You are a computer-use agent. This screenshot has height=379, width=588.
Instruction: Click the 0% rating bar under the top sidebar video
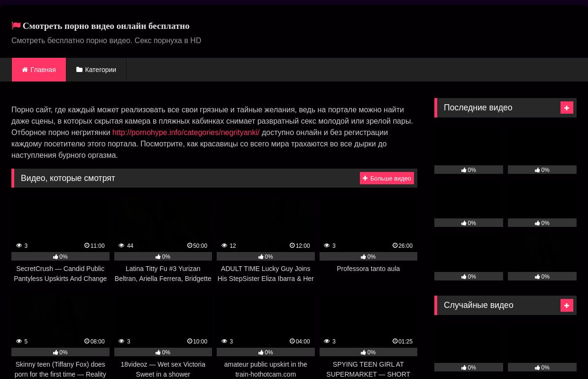tap(469, 170)
